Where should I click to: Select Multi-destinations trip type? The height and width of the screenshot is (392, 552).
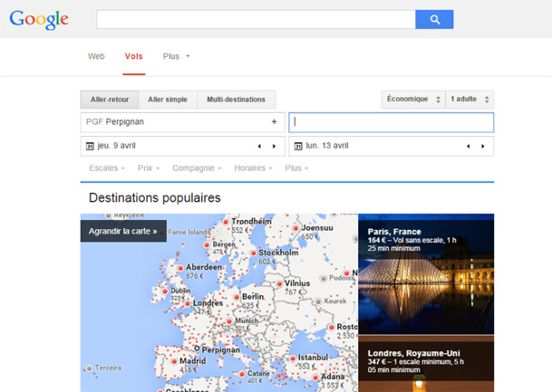[x=237, y=100]
